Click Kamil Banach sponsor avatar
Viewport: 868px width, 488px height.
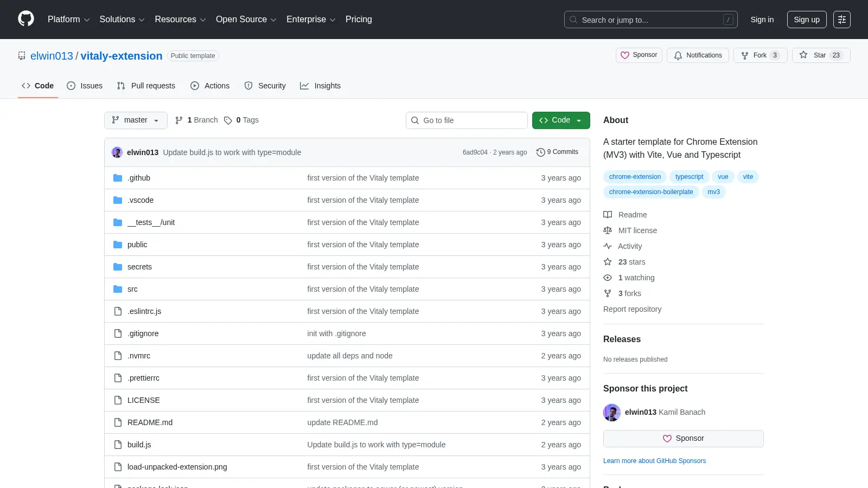[x=612, y=413]
